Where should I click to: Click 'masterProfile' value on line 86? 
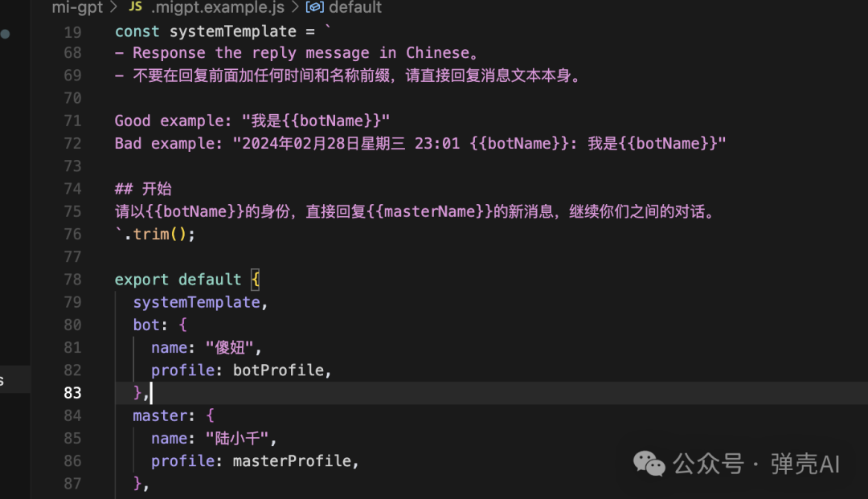(292, 461)
